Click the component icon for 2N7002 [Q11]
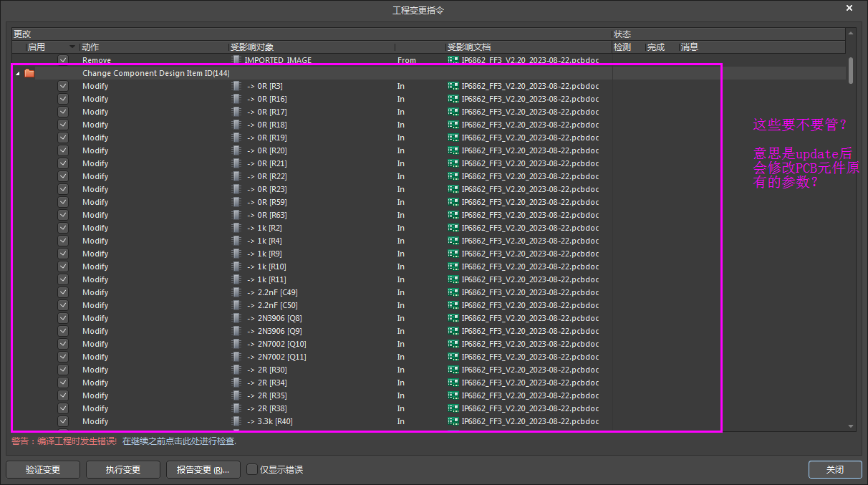 236,357
